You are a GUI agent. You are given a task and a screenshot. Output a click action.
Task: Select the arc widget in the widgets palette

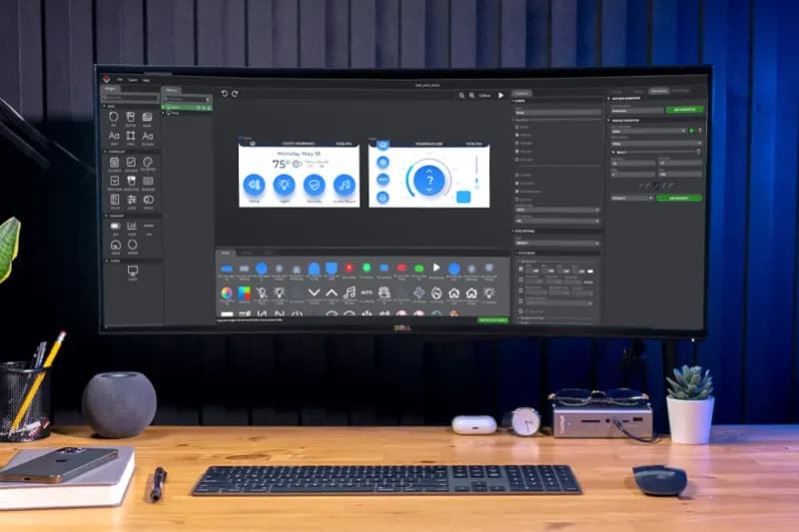(x=114, y=118)
